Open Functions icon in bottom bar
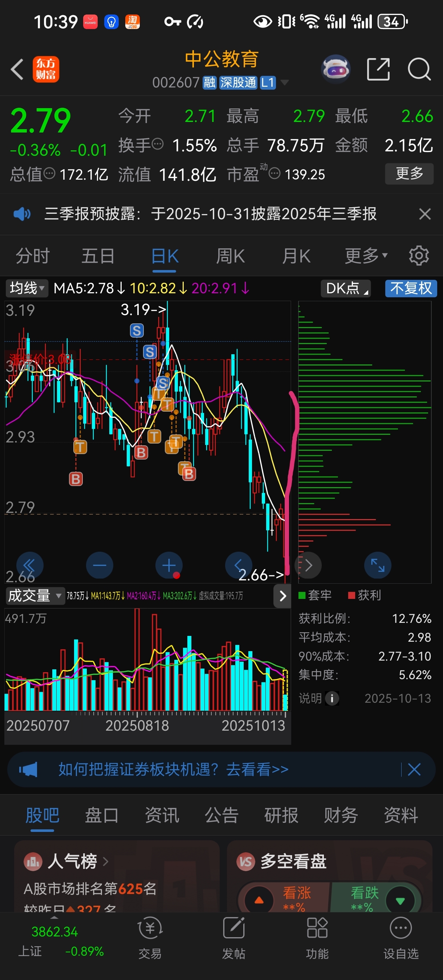Screen dimensions: 443x980 tap(317, 938)
